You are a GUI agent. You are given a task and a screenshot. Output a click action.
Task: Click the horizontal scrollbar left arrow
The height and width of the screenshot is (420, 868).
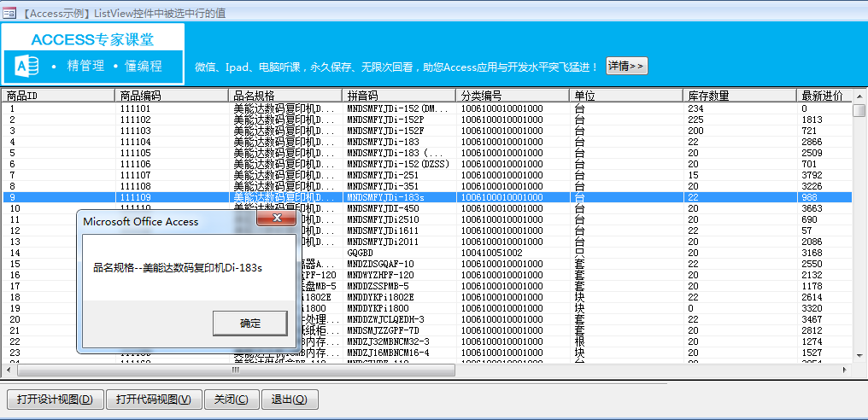9,370
